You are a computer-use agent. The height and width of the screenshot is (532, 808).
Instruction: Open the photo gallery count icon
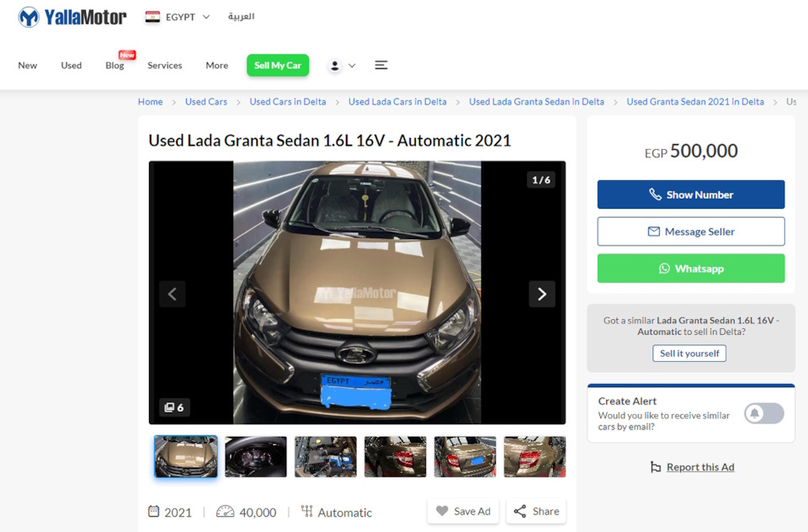[x=174, y=407]
